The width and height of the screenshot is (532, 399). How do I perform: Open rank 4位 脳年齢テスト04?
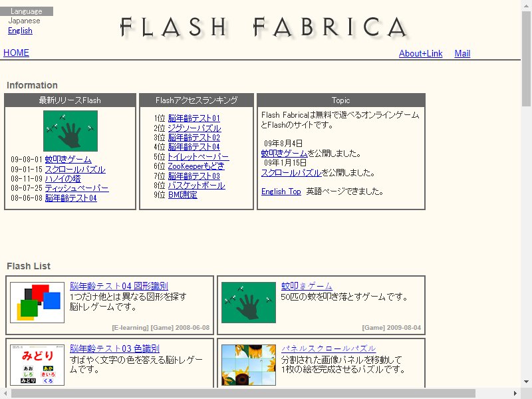click(194, 147)
